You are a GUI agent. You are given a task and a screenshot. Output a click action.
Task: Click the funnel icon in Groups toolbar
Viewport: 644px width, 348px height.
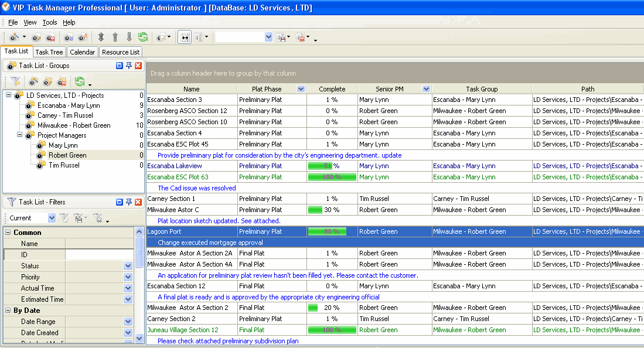click(x=15, y=82)
